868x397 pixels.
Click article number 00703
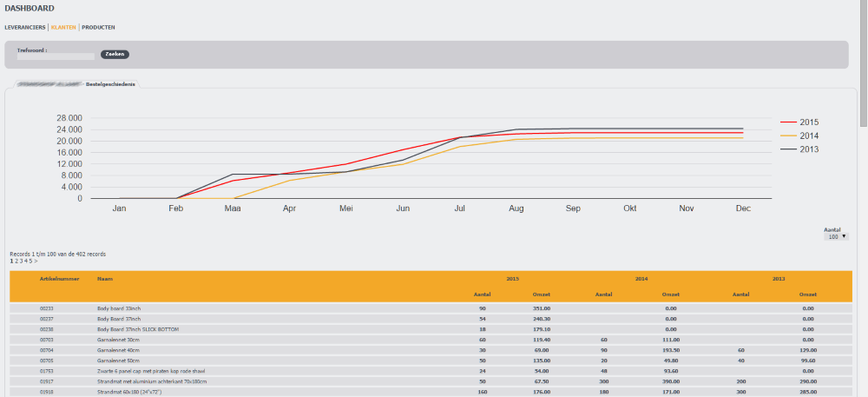pos(47,340)
